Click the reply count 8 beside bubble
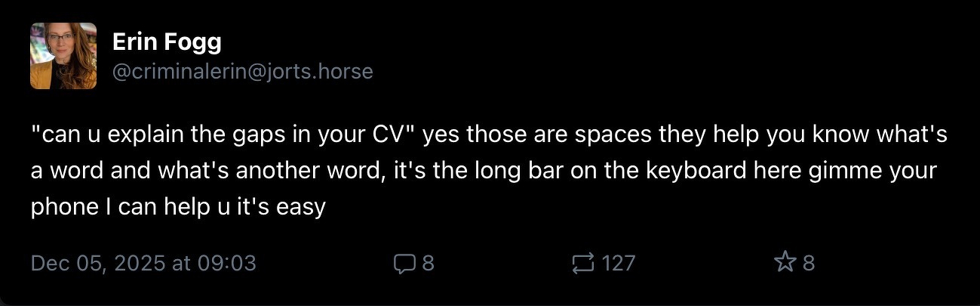 point(428,263)
